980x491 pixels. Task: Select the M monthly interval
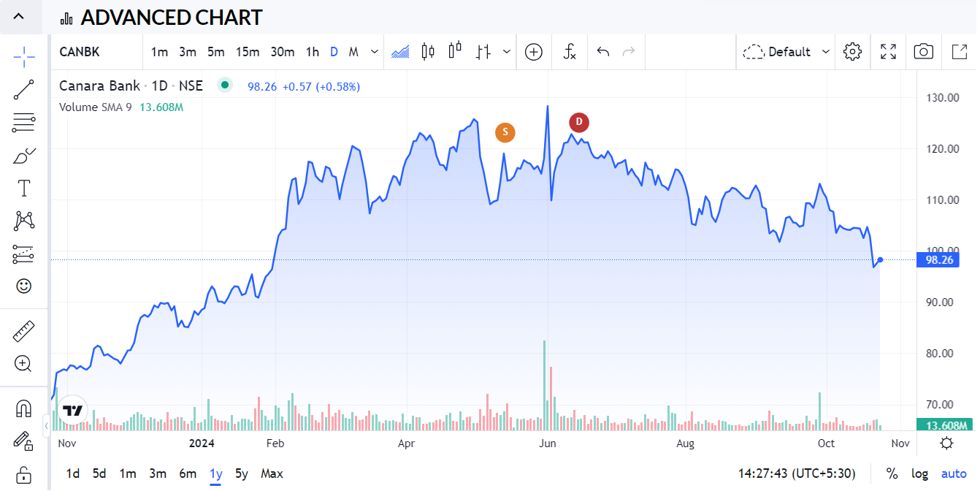pos(353,52)
